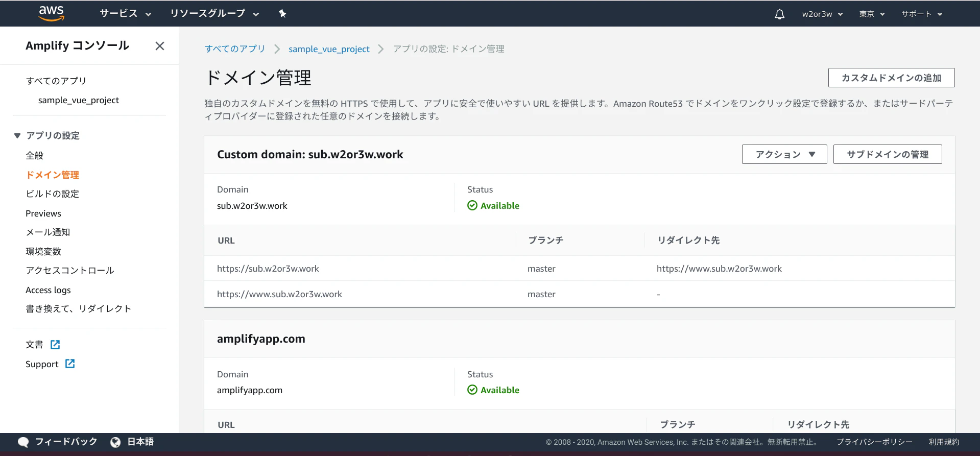
Task: Click the カスタムドメインの追加 button
Action: pyautogui.click(x=891, y=78)
